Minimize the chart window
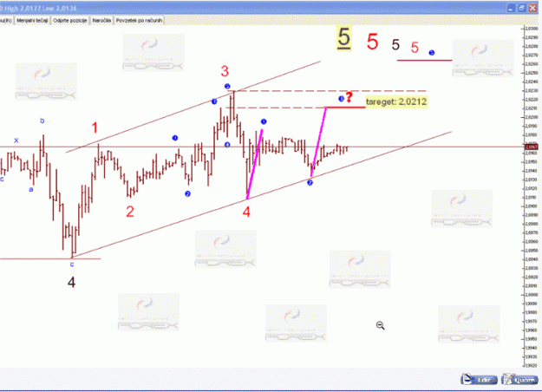The width and height of the screenshot is (542, 392). pos(511,8)
